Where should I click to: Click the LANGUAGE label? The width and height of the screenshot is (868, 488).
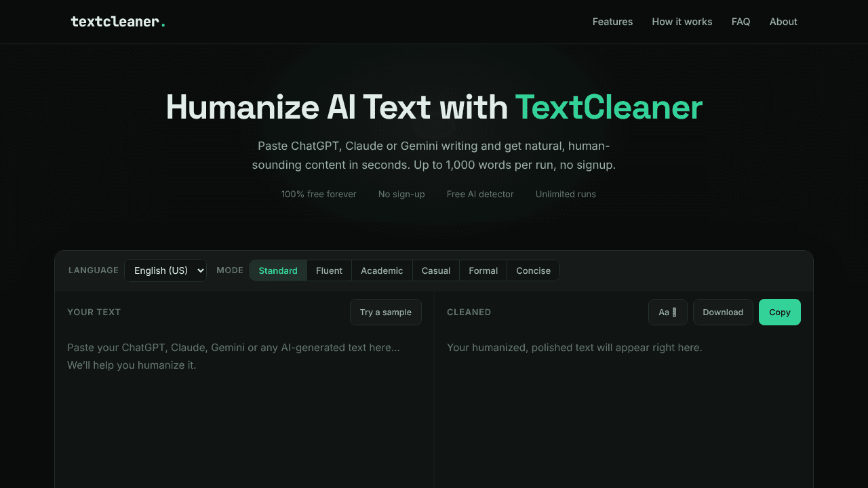(x=94, y=270)
